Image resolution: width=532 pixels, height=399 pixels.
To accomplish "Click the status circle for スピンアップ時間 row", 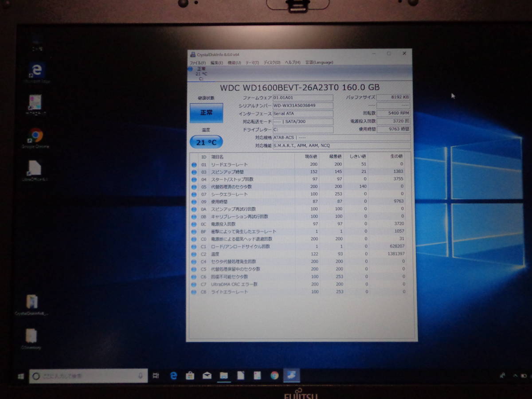I will click(x=194, y=172).
